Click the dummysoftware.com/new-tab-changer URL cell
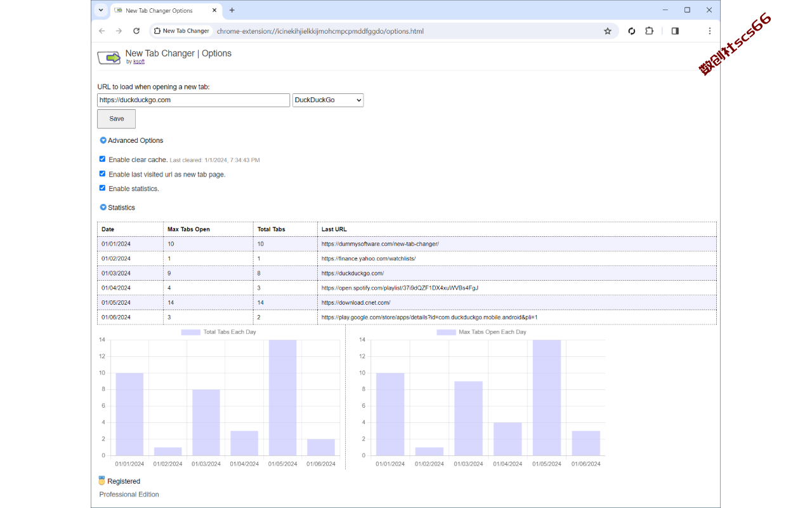Viewport: 812px width, 508px height. pos(517,244)
